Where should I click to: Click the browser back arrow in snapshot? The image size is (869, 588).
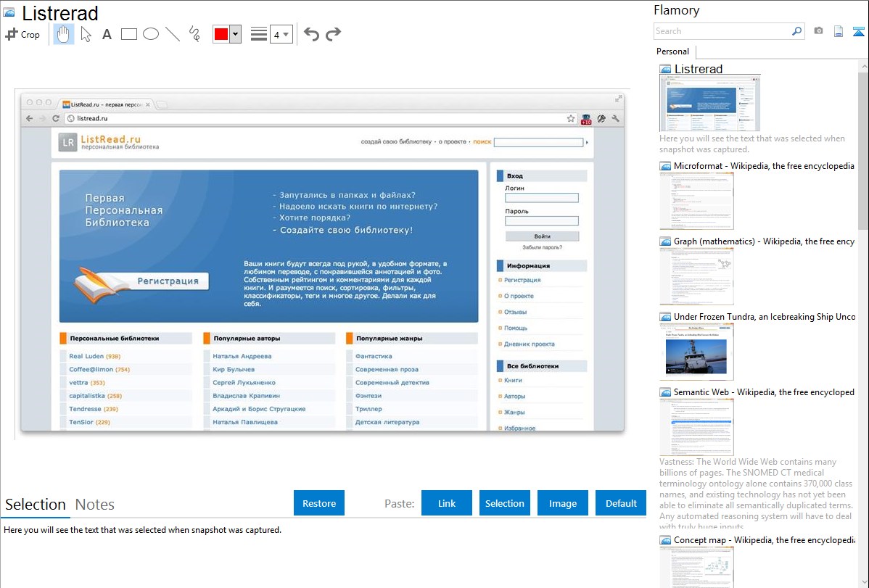point(30,119)
